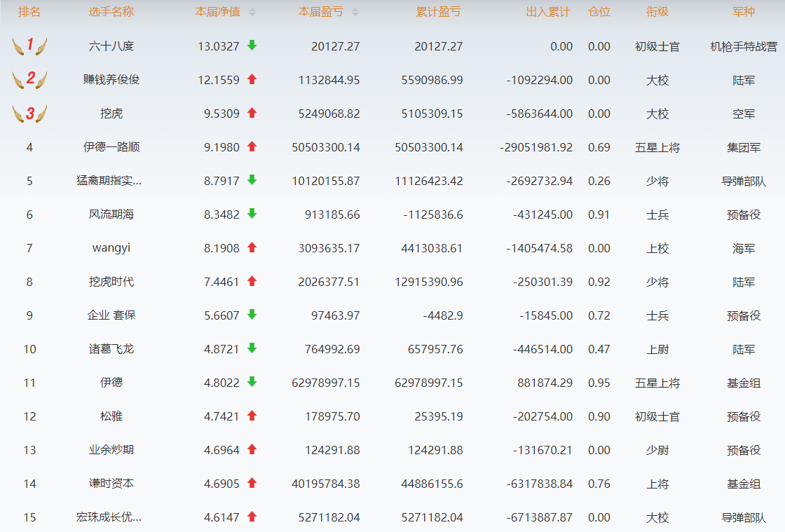Click the rank 1 laurel badge
The width and height of the screenshot is (785, 532).
pyautogui.click(x=29, y=46)
